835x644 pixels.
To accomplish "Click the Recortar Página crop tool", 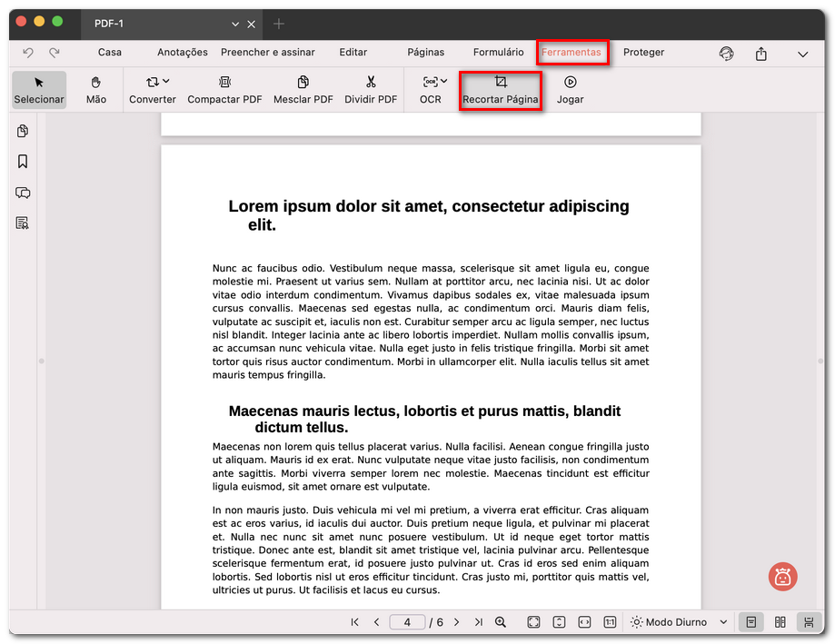I will point(500,90).
